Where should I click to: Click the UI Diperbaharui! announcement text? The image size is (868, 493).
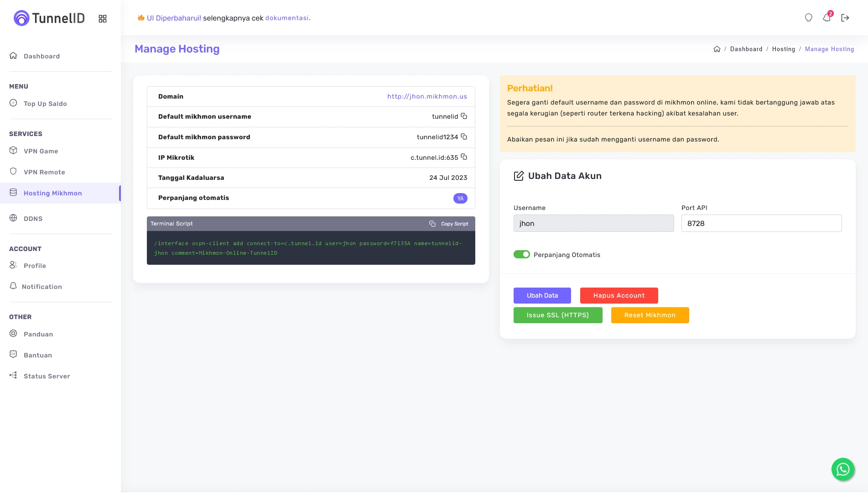pyautogui.click(x=174, y=18)
